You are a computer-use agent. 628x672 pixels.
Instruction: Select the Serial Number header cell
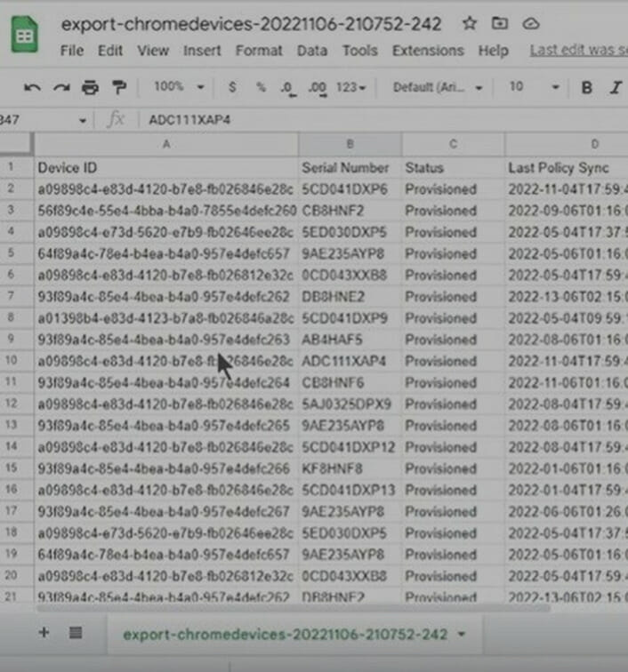pos(350,168)
